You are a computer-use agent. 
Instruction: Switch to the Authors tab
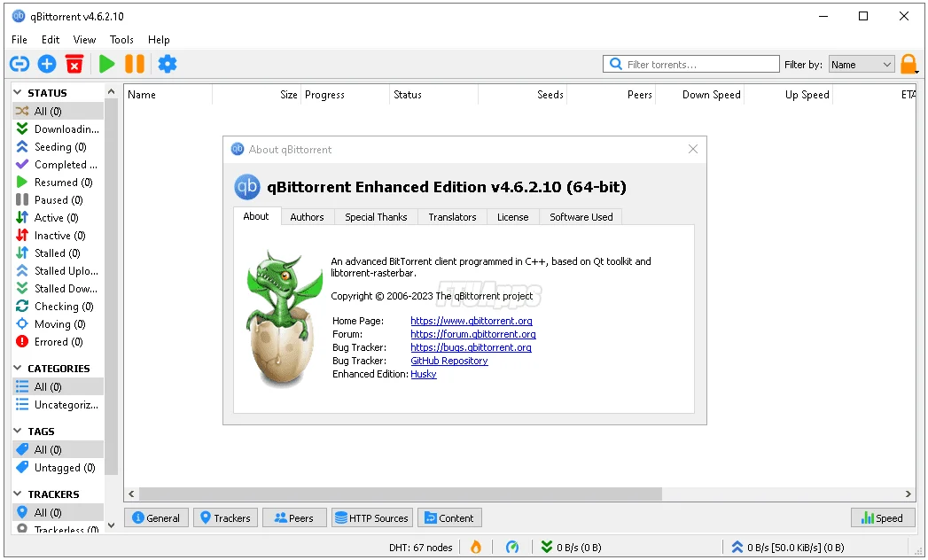[308, 217]
